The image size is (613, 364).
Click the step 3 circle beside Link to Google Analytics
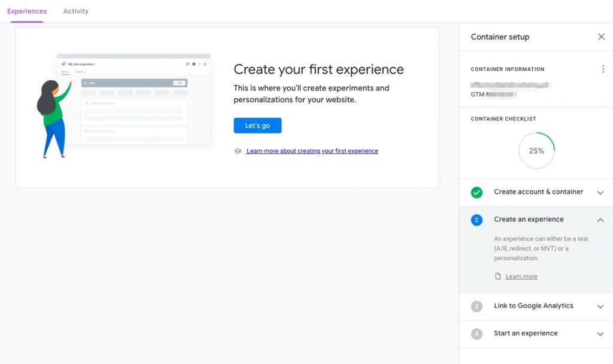pyautogui.click(x=476, y=306)
